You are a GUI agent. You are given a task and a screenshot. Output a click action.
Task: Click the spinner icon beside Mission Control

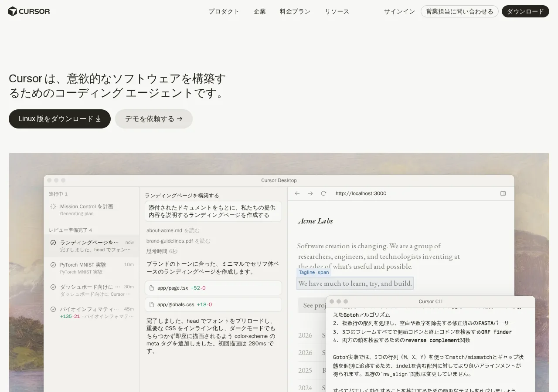pos(53,206)
